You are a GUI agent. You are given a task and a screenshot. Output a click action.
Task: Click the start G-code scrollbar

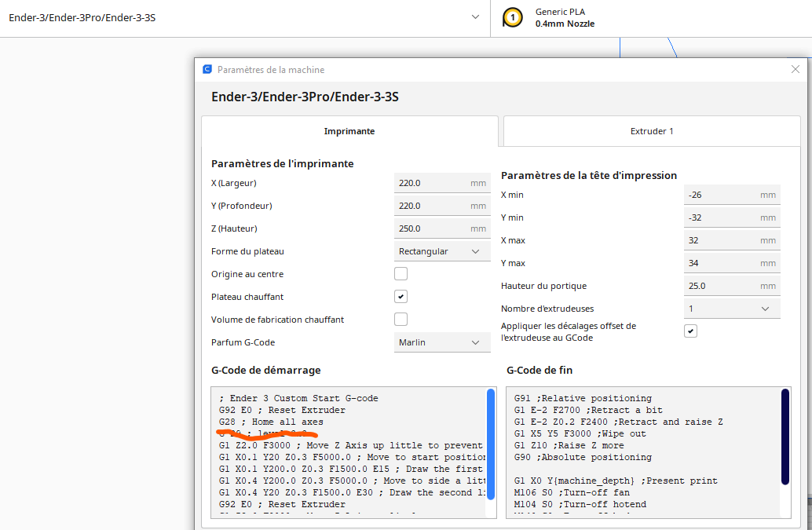490,444
